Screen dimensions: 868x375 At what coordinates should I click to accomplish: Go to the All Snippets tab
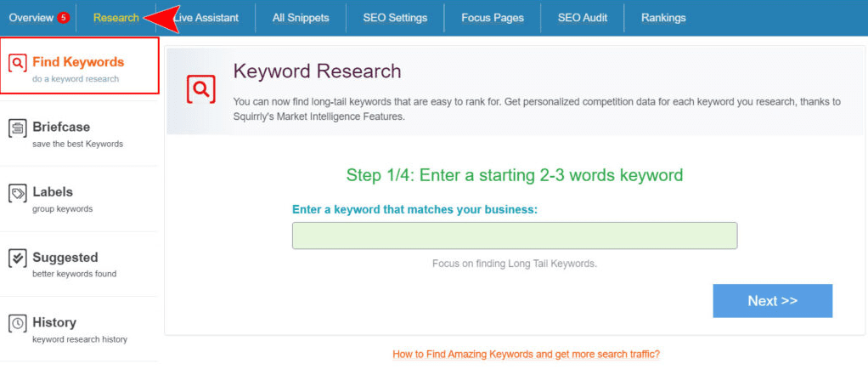tap(301, 18)
